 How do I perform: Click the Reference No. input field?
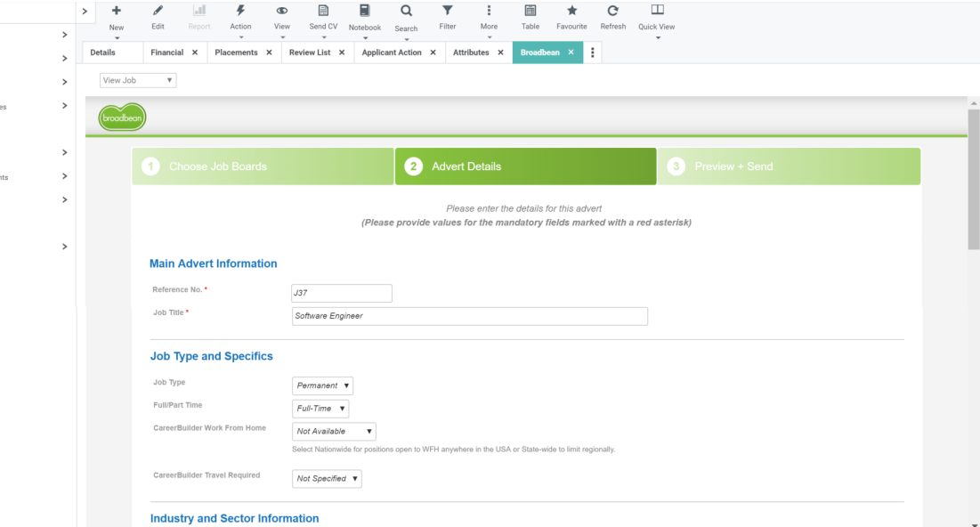(x=341, y=293)
